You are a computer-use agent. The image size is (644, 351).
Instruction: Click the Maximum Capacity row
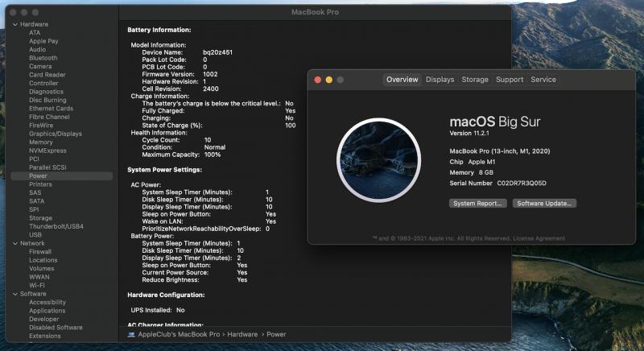point(182,155)
